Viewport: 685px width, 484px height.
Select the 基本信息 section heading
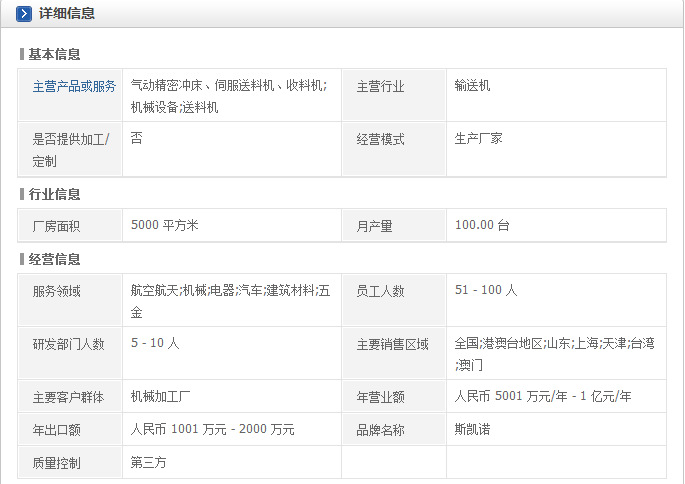[54, 54]
